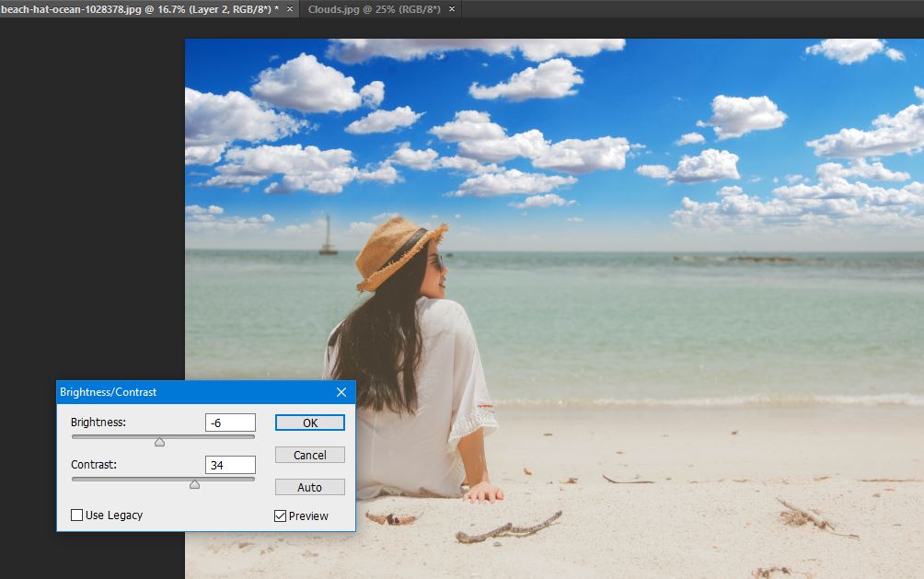The height and width of the screenshot is (579, 924).
Task: Disable the Preview checkbox
Action: pos(281,516)
